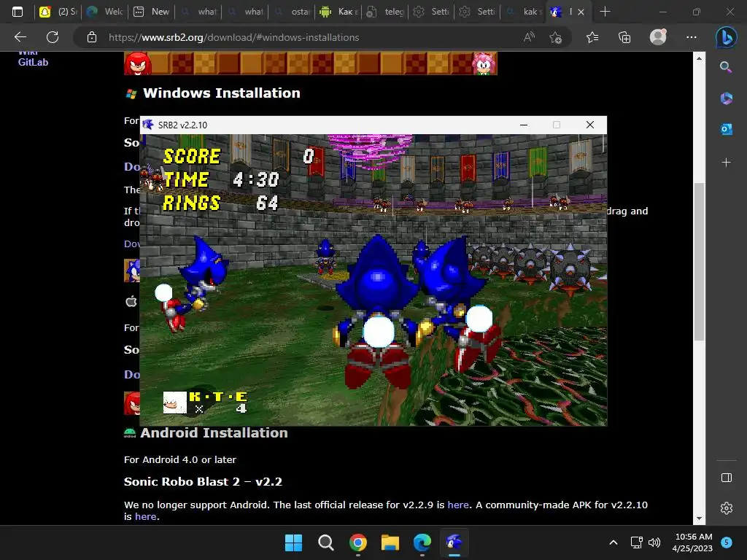Click the 'For Android 4.0 or later' text
Screen dimensions: 747x560
coord(180,460)
